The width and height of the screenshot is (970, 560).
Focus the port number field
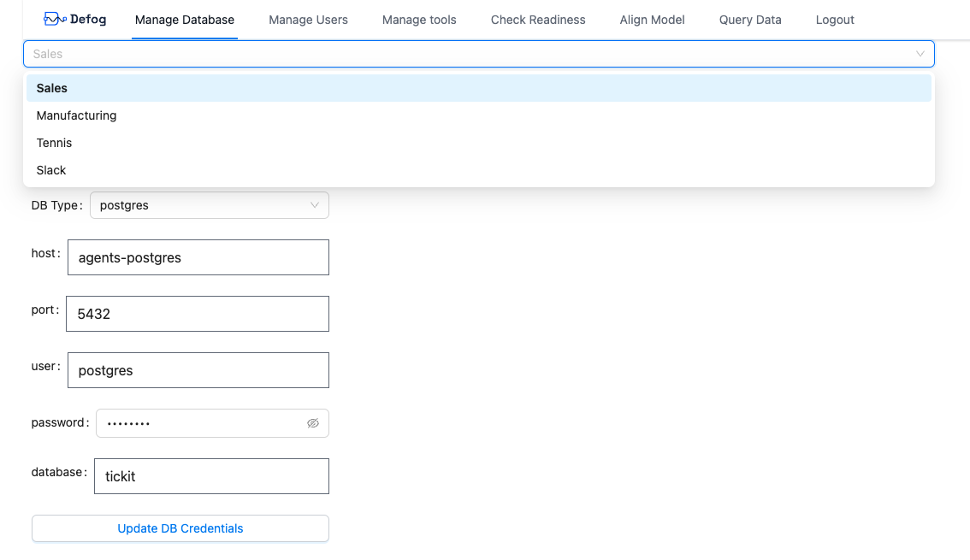pyautogui.click(x=198, y=313)
